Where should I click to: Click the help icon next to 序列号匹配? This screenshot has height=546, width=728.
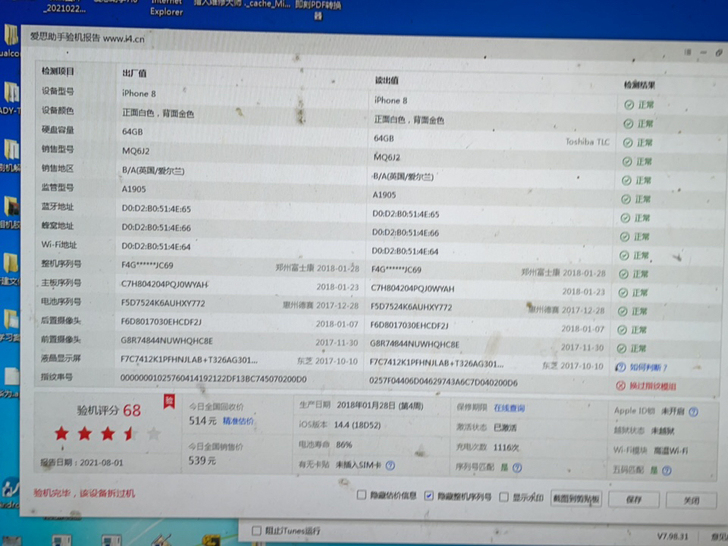click(x=517, y=468)
